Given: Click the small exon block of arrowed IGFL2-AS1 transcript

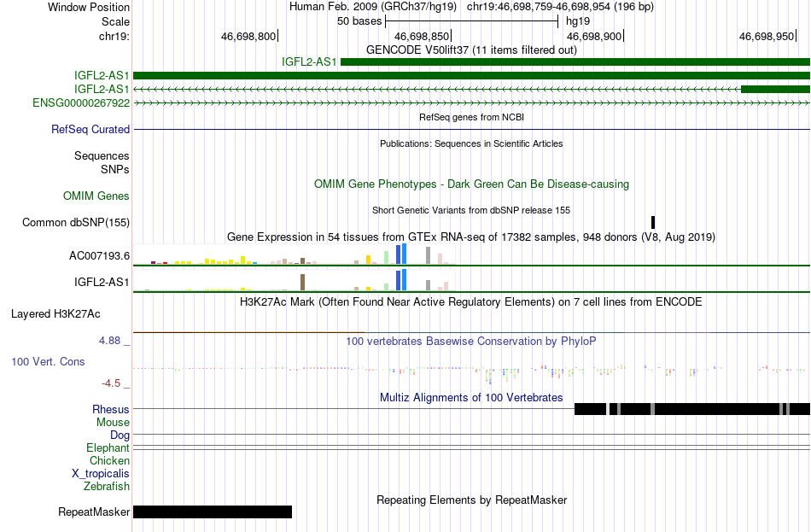Looking at the screenshot, I should [775, 89].
